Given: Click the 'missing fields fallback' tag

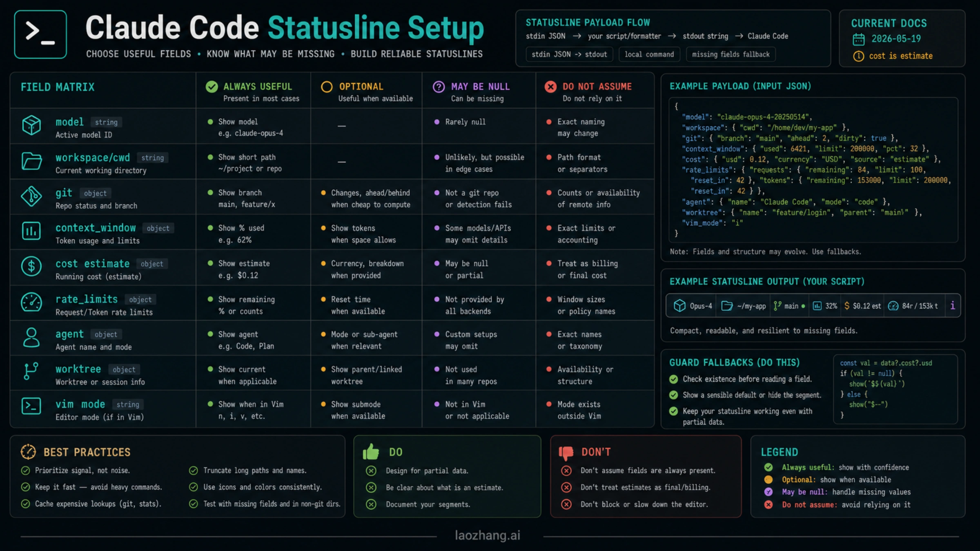Looking at the screenshot, I should tap(731, 54).
